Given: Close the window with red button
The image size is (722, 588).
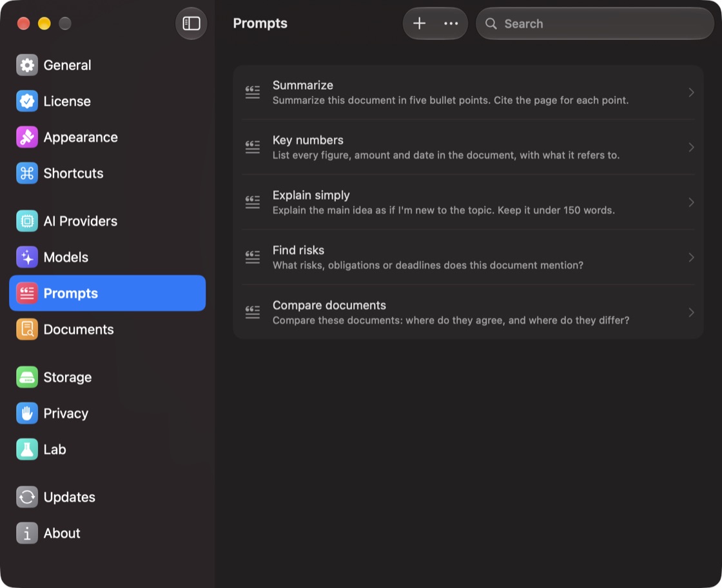Looking at the screenshot, I should (23, 23).
